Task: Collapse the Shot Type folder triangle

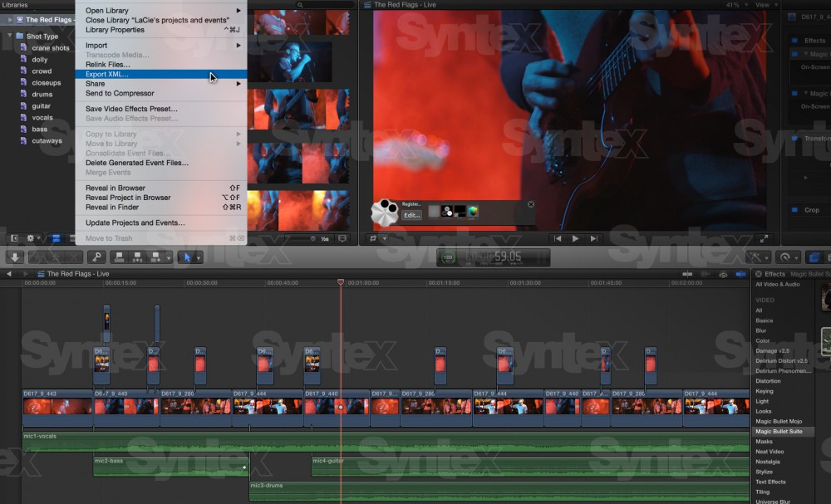Action: [10, 36]
